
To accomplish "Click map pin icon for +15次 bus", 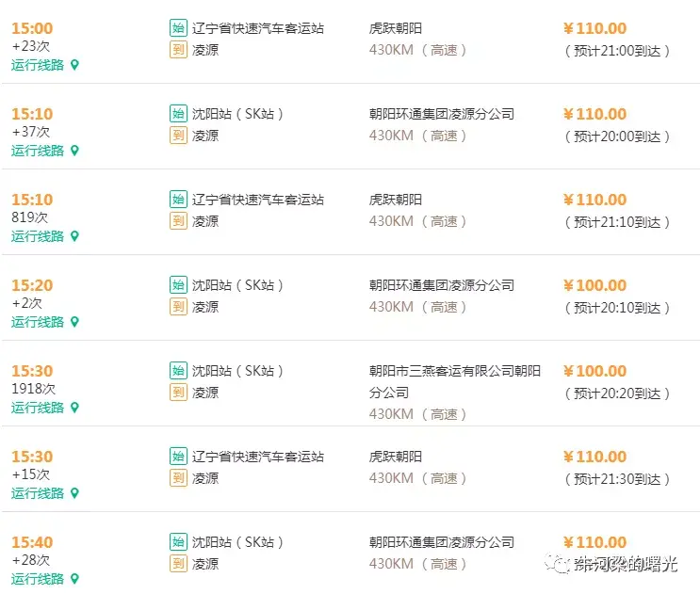I will point(75,493).
